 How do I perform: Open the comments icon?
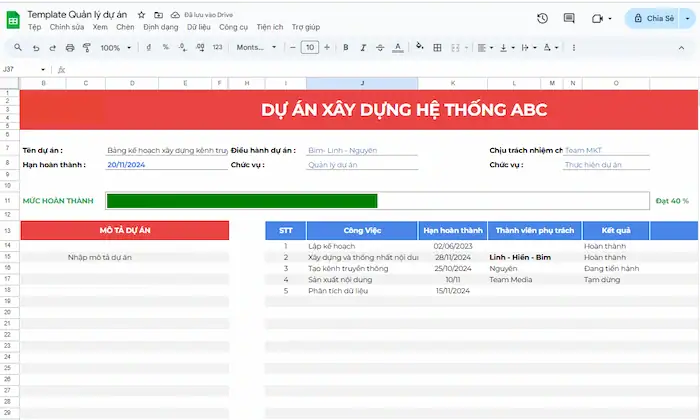click(x=569, y=18)
